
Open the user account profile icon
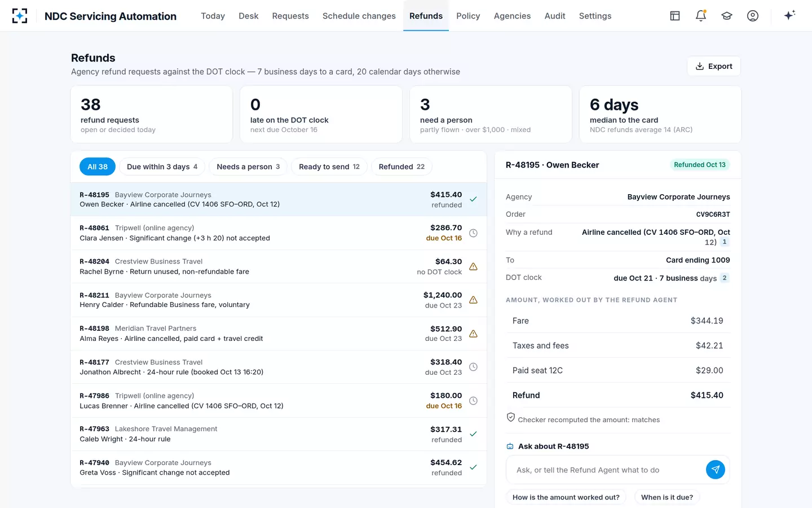pos(753,16)
